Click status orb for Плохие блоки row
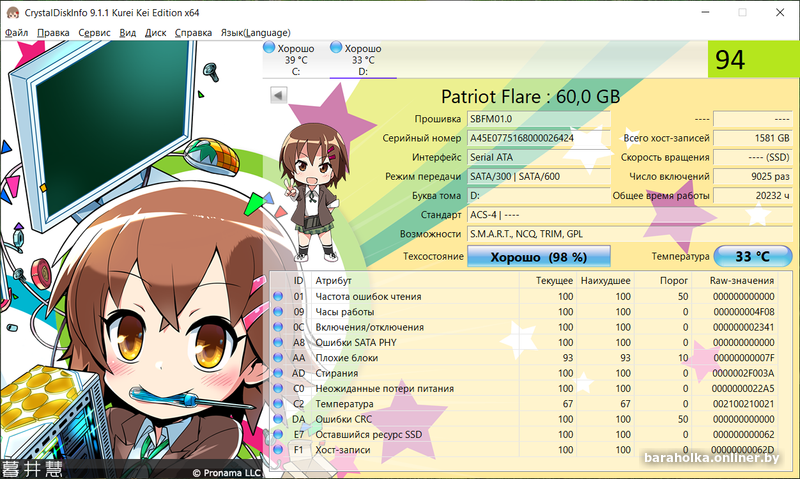The height and width of the screenshot is (479, 800). point(278,358)
